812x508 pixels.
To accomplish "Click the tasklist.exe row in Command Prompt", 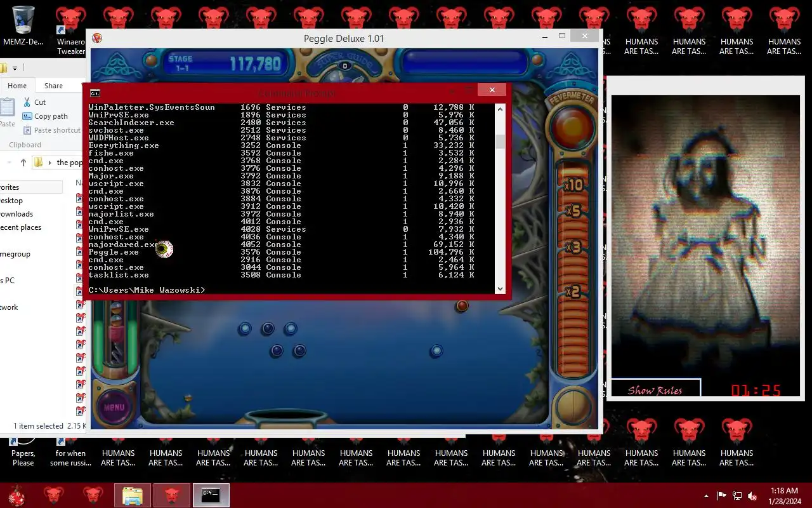I will click(282, 275).
